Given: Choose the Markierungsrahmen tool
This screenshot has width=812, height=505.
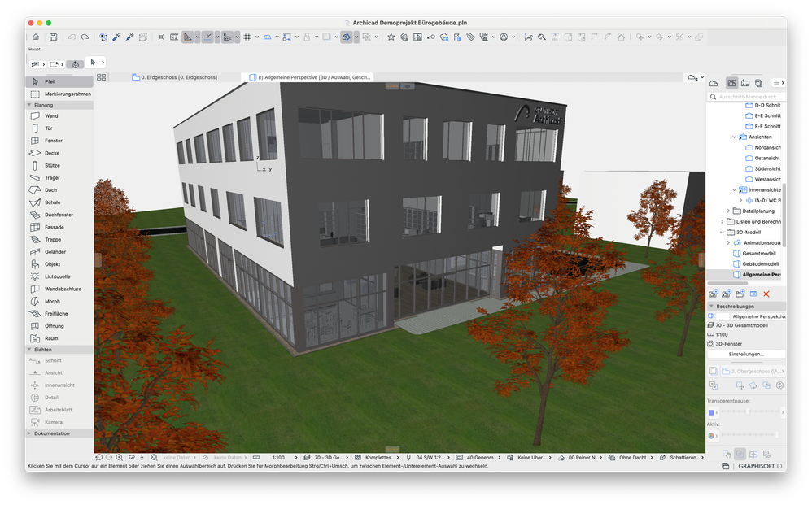Looking at the screenshot, I should click(x=59, y=94).
